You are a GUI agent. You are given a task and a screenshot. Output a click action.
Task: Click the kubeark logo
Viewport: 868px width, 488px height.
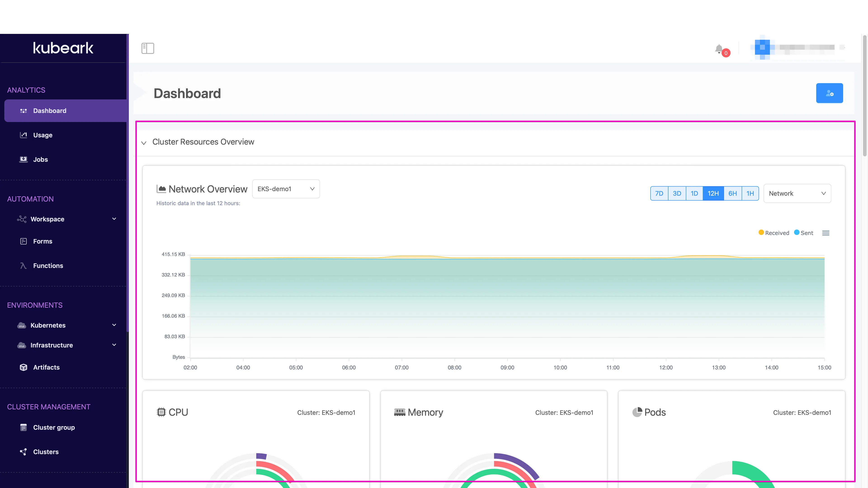(x=63, y=48)
